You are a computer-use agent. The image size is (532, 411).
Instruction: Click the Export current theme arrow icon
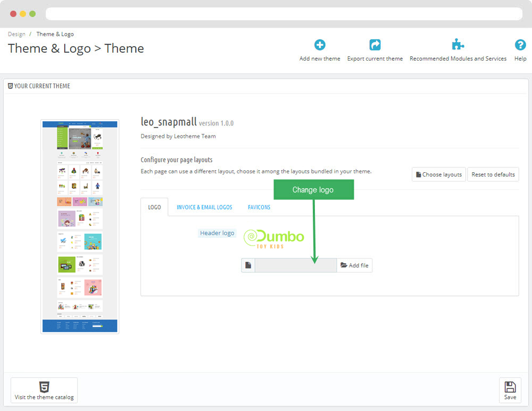[x=375, y=45]
